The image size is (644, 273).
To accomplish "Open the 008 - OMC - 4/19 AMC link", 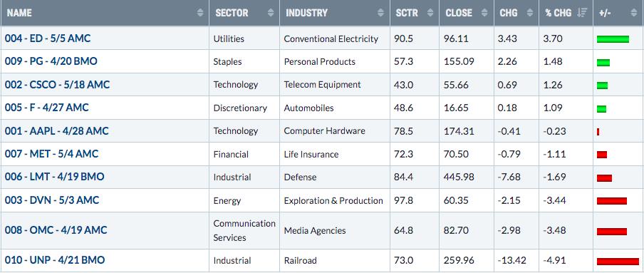I will tap(56, 230).
